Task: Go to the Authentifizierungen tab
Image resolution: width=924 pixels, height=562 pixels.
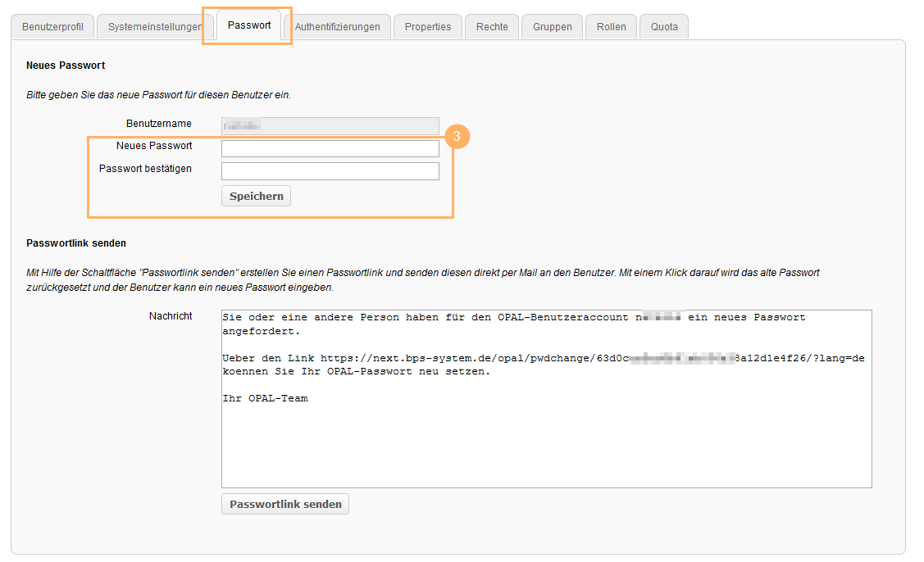Action: point(337,26)
